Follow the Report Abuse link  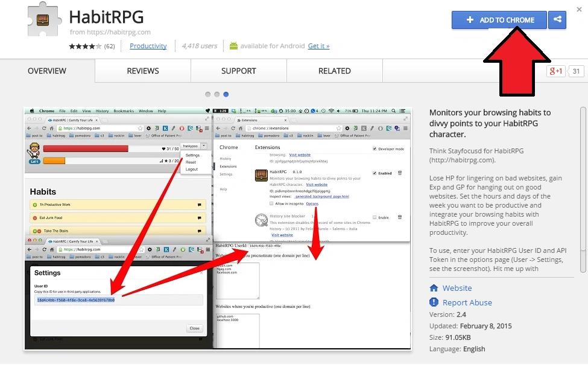click(467, 302)
